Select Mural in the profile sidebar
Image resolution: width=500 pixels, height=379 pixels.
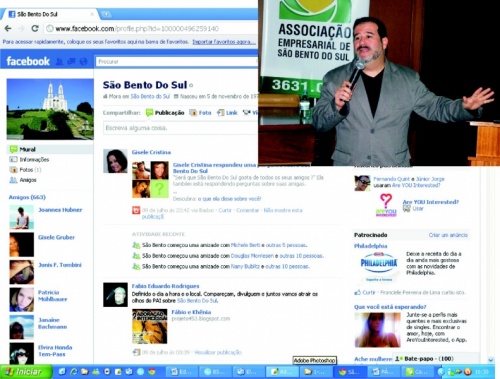(x=50, y=149)
